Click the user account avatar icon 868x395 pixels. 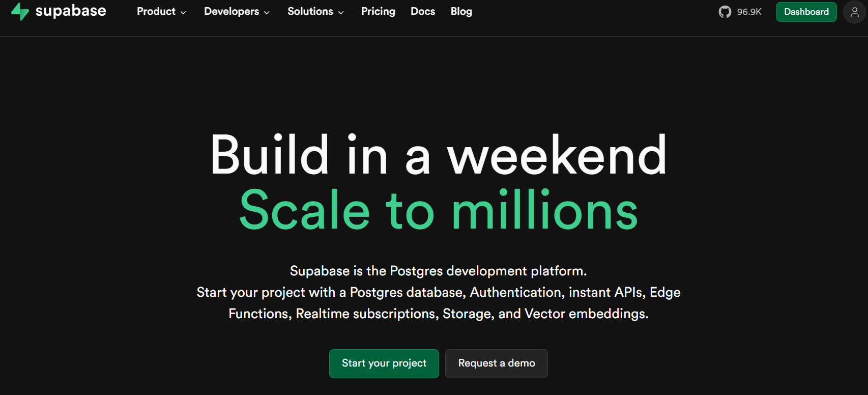click(x=854, y=12)
